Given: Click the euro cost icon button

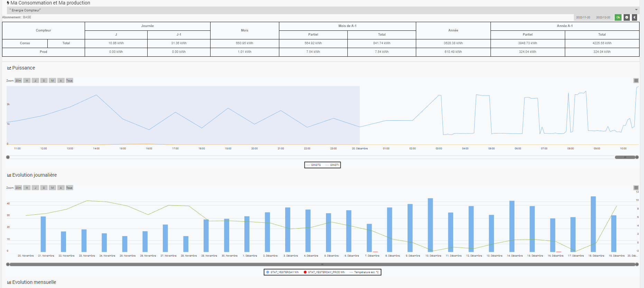Looking at the screenshot, I should coord(635,17).
